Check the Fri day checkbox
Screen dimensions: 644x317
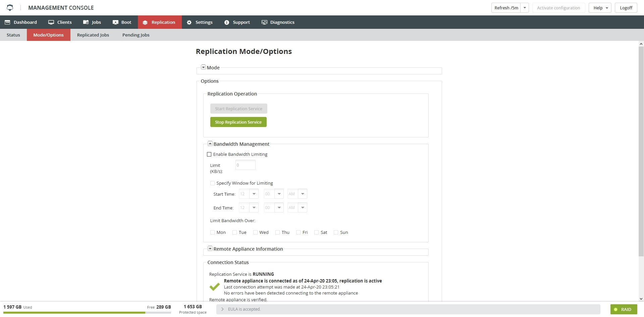click(x=299, y=232)
